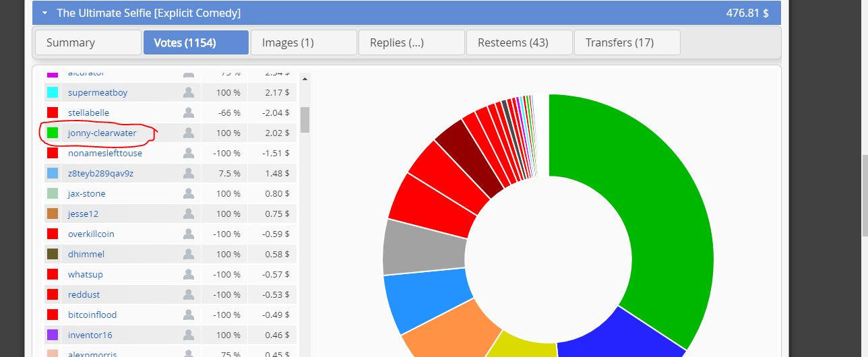Switch to the Images (1) tab
The width and height of the screenshot is (868, 357).
pyautogui.click(x=304, y=42)
